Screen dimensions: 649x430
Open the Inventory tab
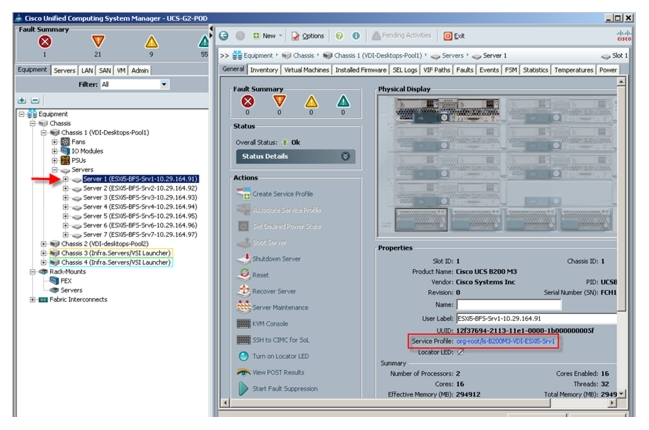264,70
